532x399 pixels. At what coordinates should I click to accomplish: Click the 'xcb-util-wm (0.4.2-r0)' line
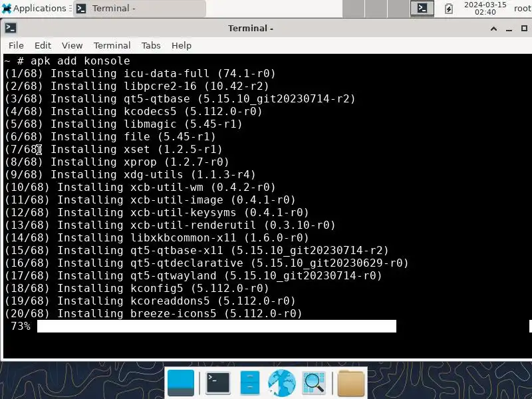140,188
